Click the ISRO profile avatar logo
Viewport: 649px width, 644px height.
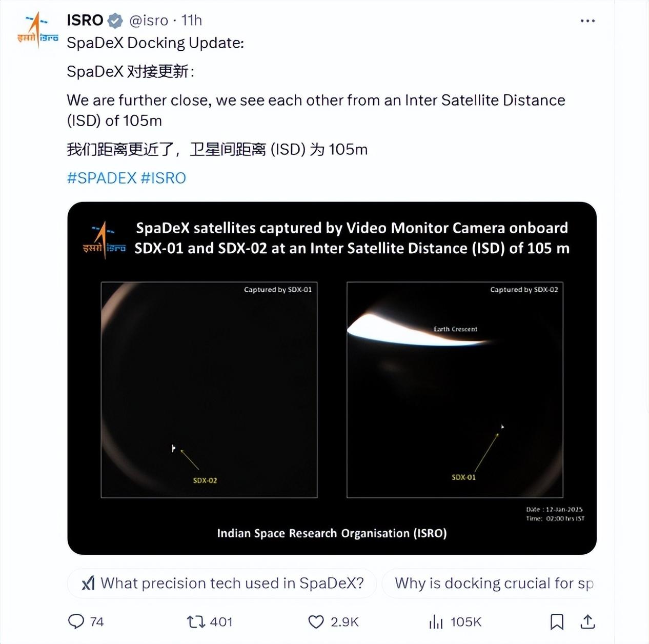pyautogui.click(x=37, y=31)
